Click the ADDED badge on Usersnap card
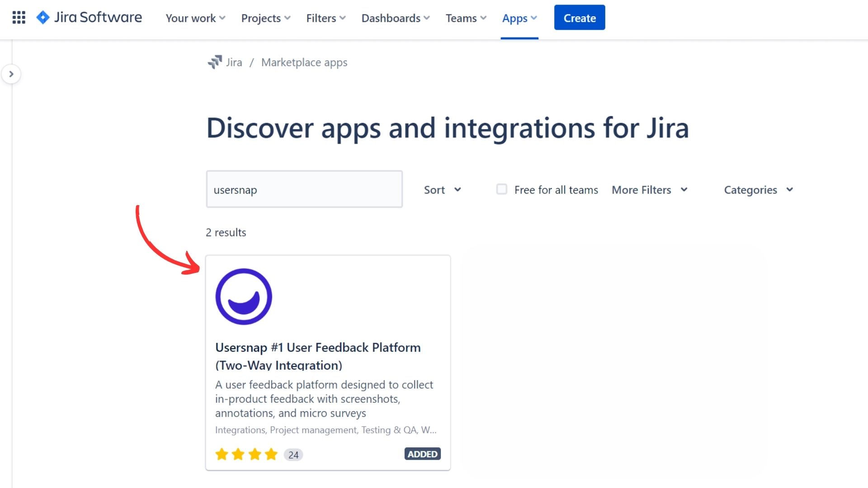Viewport: 868px width, 488px height. [422, 454]
